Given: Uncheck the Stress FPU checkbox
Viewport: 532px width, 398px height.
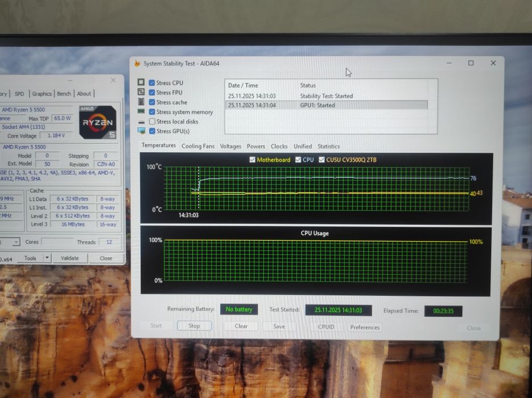Looking at the screenshot, I should (x=152, y=92).
